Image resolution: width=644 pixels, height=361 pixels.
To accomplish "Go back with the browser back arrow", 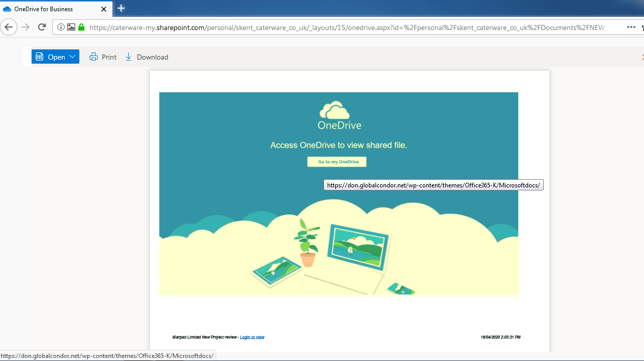I will point(9,27).
